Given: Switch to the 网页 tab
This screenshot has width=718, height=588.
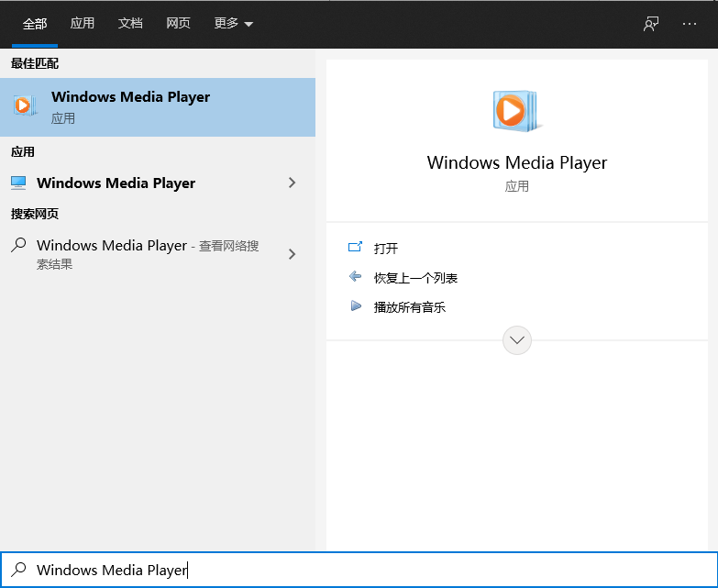Looking at the screenshot, I should point(178,23).
